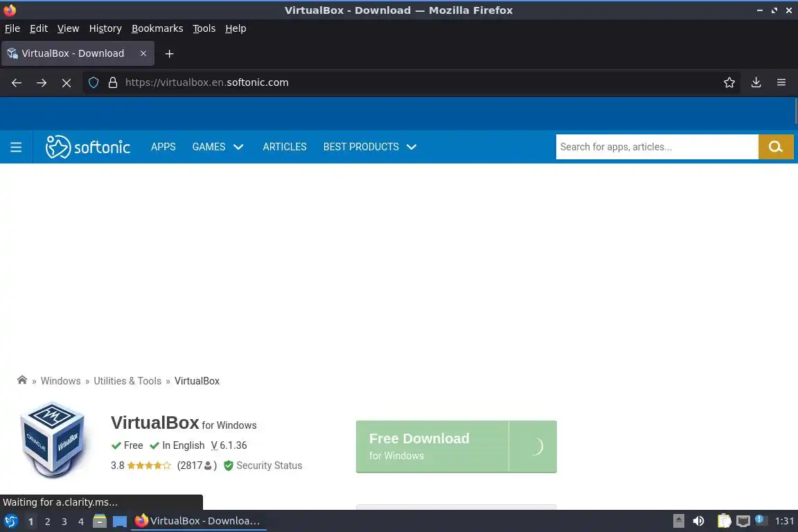Viewport: 798px width, 532px height.
Task: Open removable media tray icon
Action: [678, 521]
